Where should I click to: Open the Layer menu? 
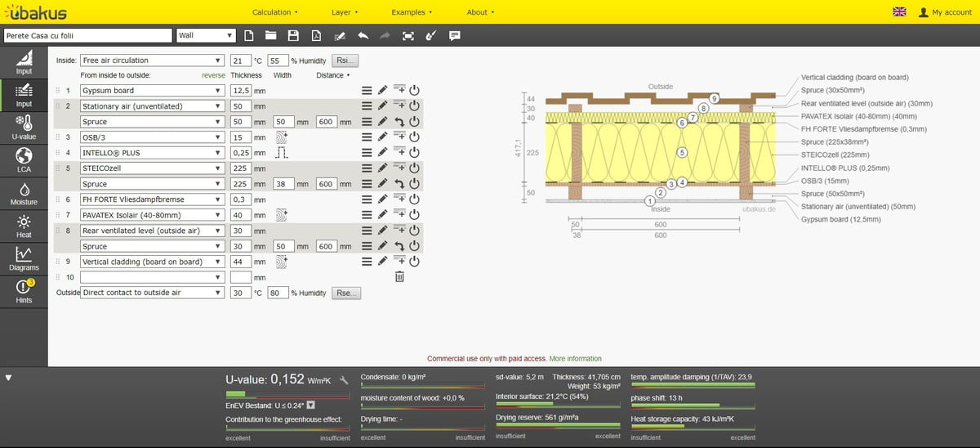(x=345, y=12)
